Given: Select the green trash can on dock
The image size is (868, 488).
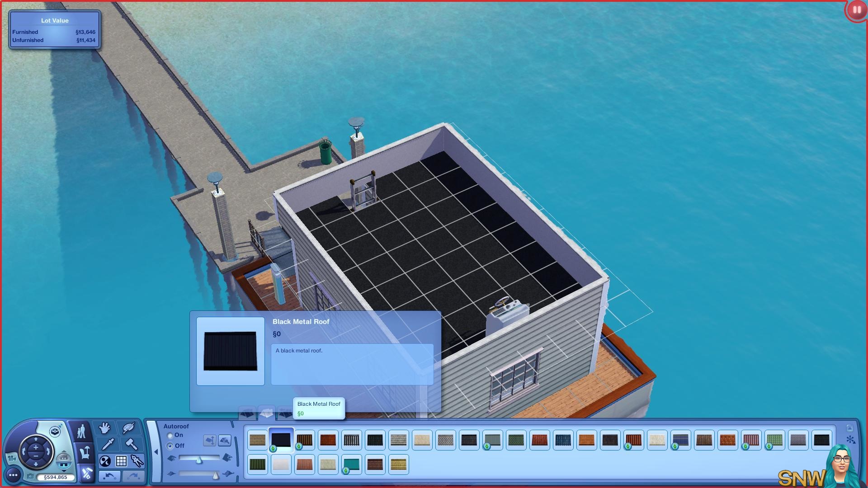Looking at the screenshot, I should point(325,152).
